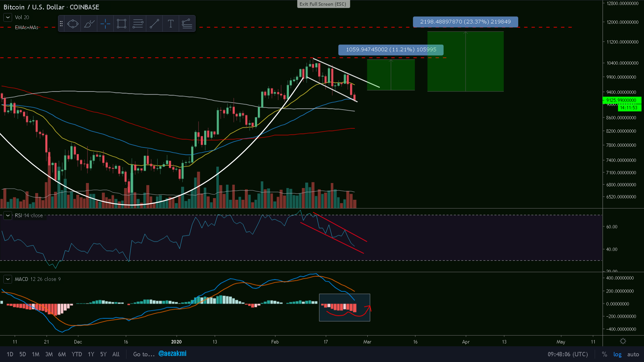
Task: Select the brush drawing tool
Action: coord(89,24)
